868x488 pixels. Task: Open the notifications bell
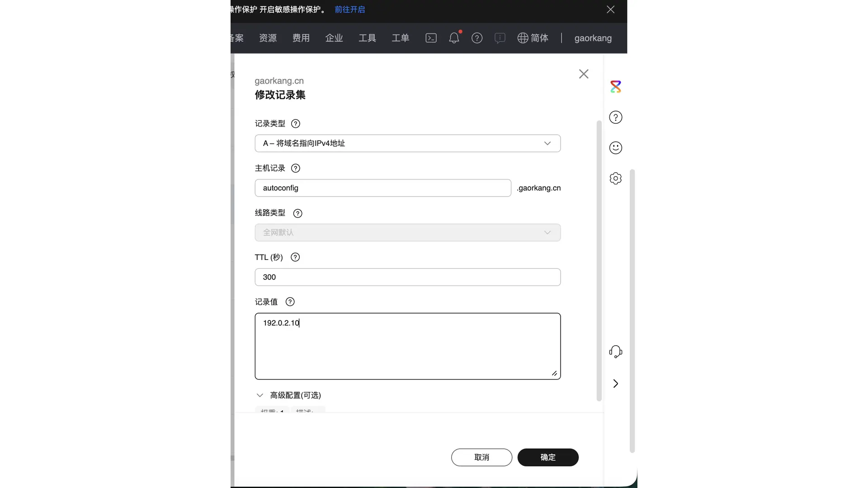coord(454,38)
